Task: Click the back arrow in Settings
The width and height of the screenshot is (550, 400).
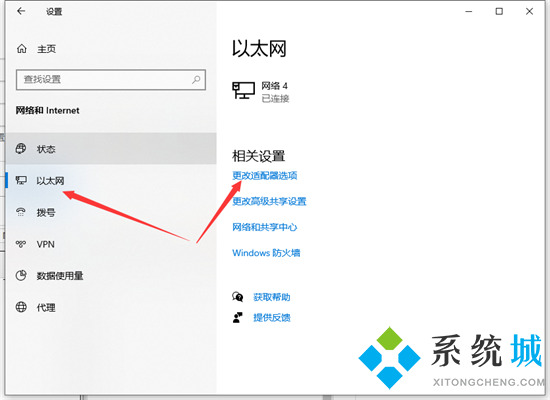Action: (21, 11)
